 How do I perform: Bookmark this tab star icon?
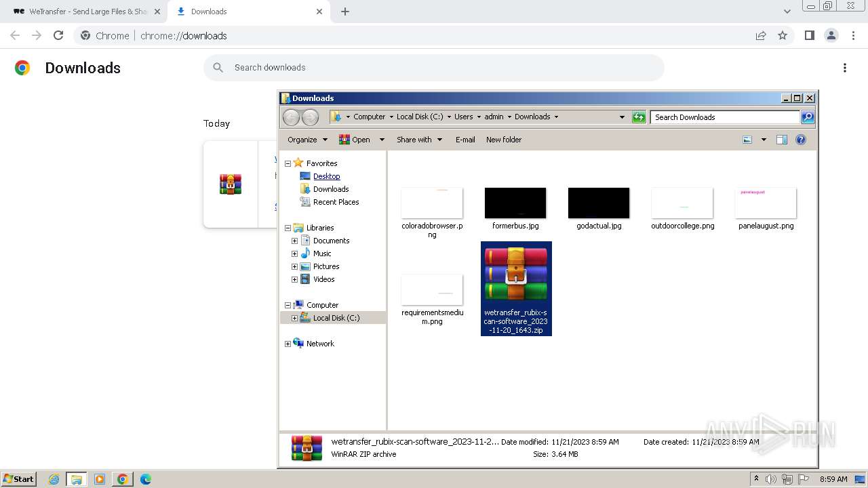tap(783, 35)
